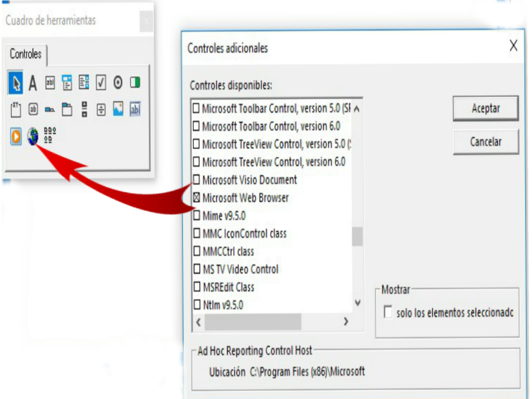Close the Controles adicionales dialog

[513, 46]
